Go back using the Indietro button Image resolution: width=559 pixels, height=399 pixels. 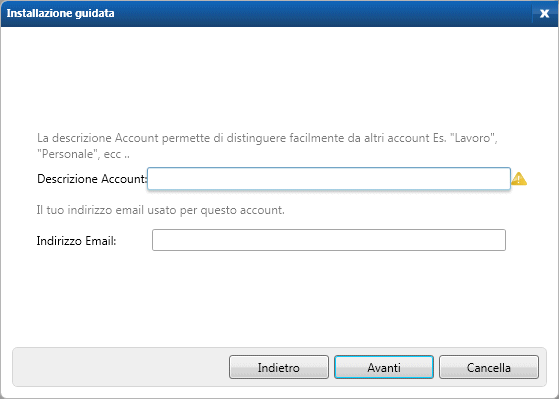[x=278, y=367]
